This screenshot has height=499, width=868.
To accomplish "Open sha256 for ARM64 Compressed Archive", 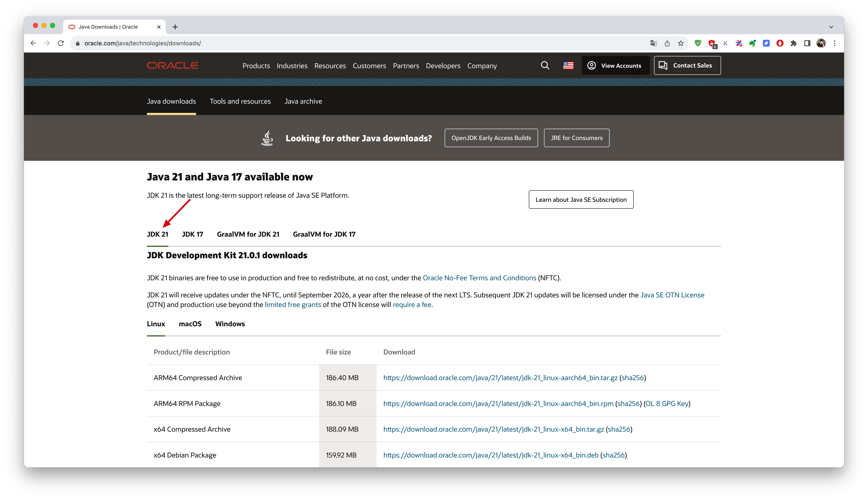I will tap(632, 378).
